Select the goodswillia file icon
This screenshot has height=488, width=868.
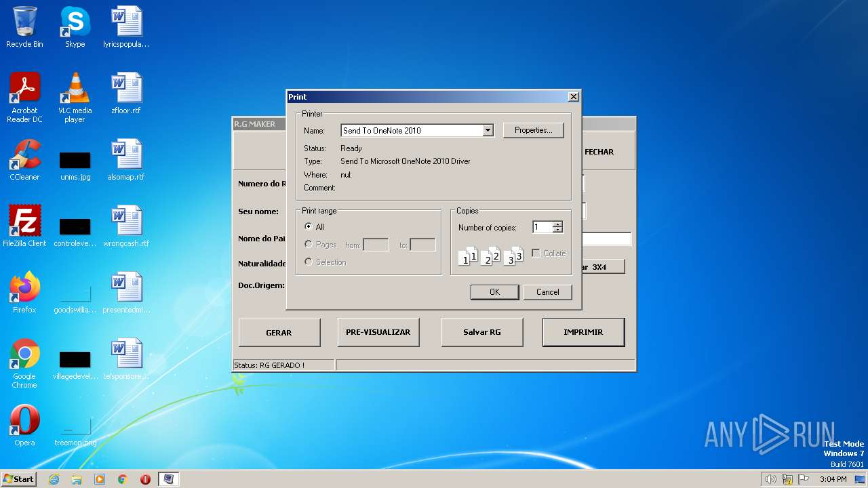75,299
